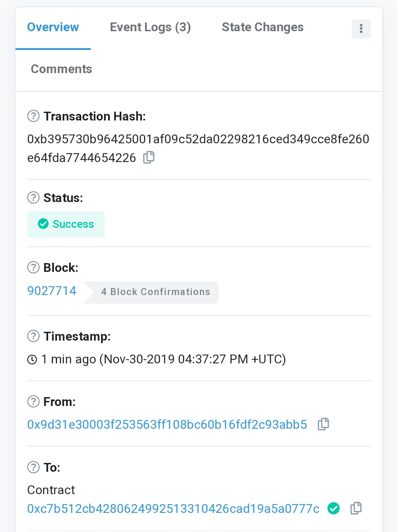Select the Overview tab
Image resolution: width=397 pixels, height=532 pixels.
click(x=53, y=27)
